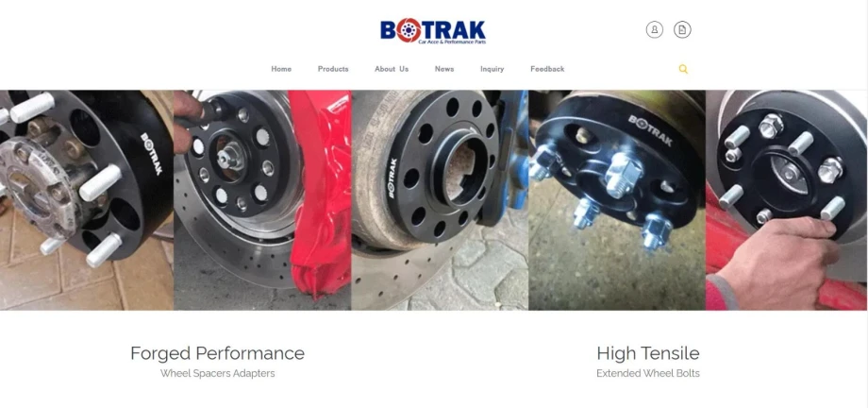Open Extended Wheel Bolts link
This screenshot has height=408, width=868.
click(647, 373)
